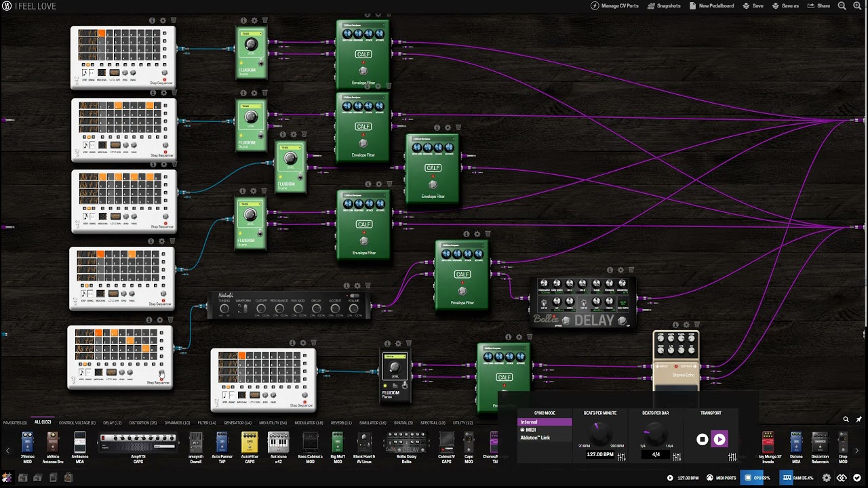Open the beats per bar addressing icon
This screenshot has width=868, height=488.
click(676, 457)
